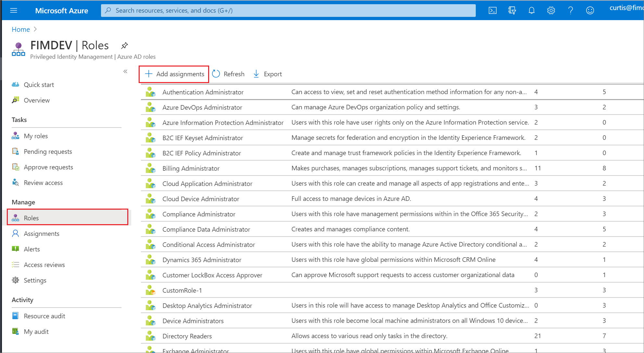Click Add assignments button
Screen dimensions: 644x353
[174, 74]
